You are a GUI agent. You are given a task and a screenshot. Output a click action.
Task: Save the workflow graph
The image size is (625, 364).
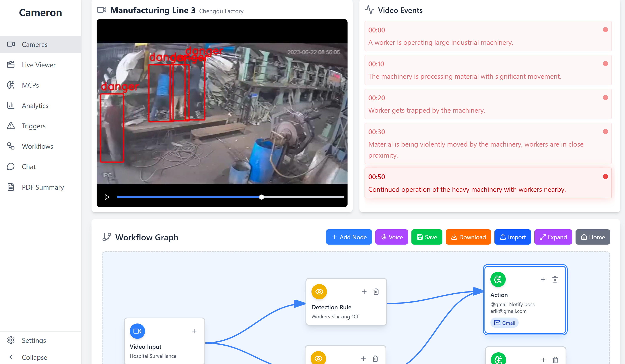(x=427, y=237)
